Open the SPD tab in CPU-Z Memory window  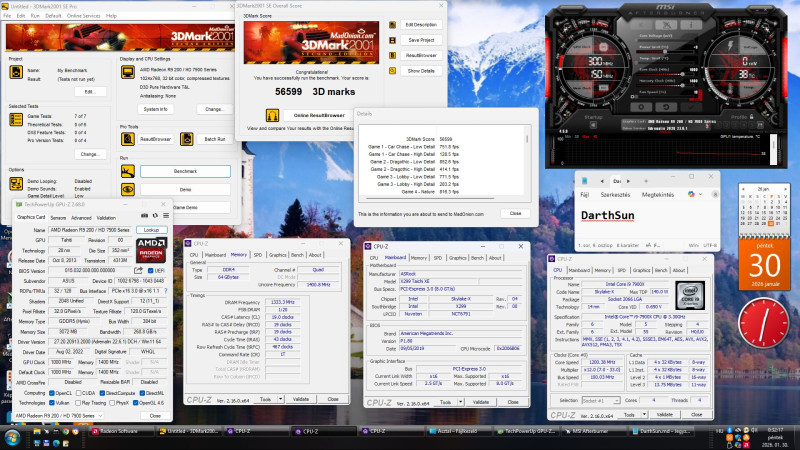pyautogui.click(x=258, y=255)
